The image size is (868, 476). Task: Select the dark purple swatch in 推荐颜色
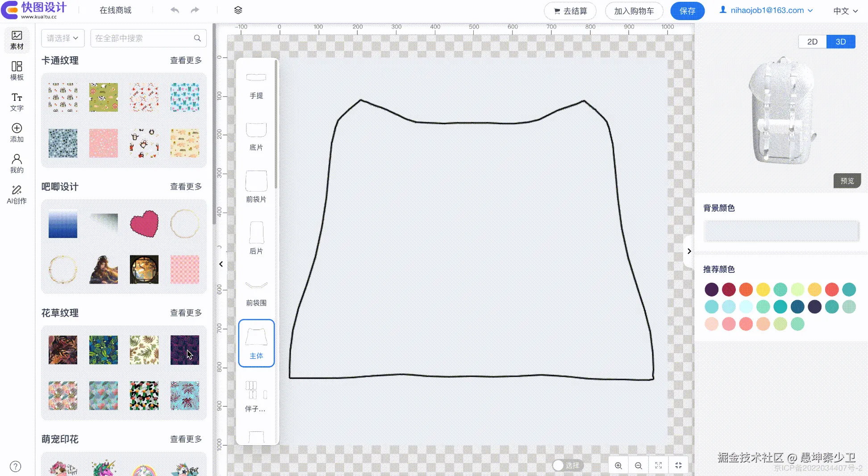pyautogui.click(x=712, y=289)
